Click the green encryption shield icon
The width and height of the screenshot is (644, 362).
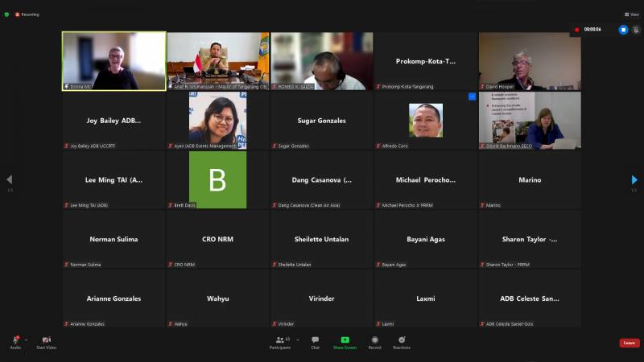(x=7, y=14)
